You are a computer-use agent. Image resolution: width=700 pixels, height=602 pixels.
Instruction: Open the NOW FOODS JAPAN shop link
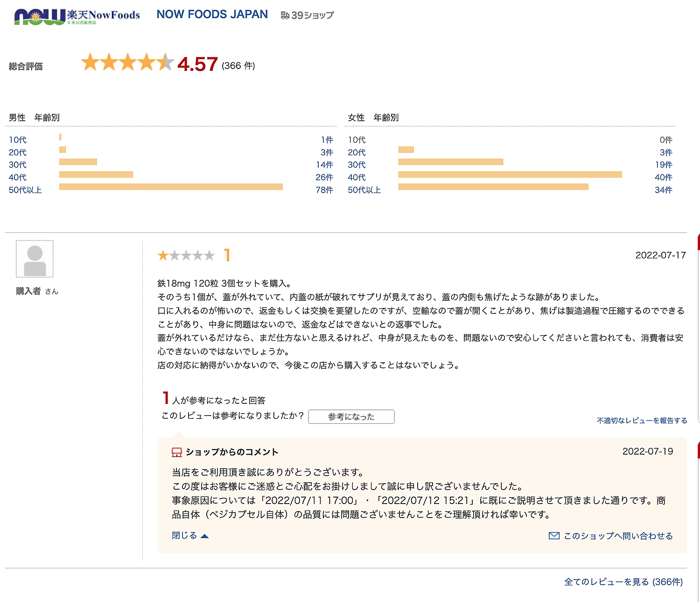[212, 14]
